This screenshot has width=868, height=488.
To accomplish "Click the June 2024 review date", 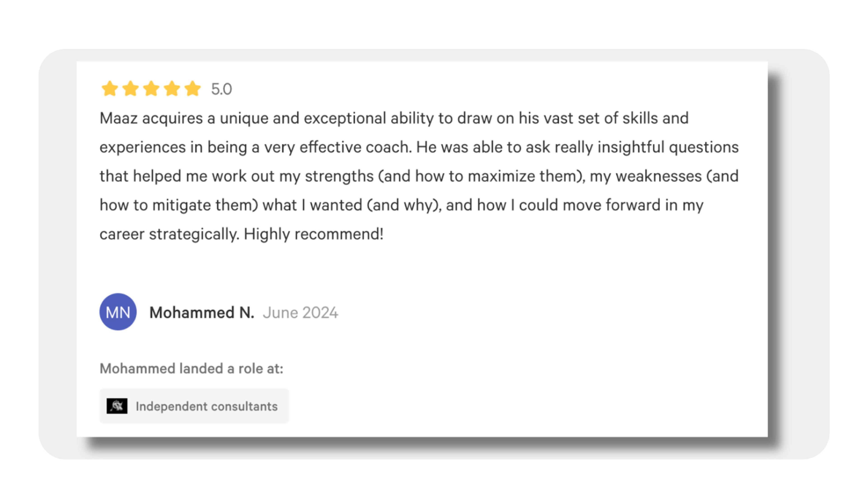I will coord(300,312).
